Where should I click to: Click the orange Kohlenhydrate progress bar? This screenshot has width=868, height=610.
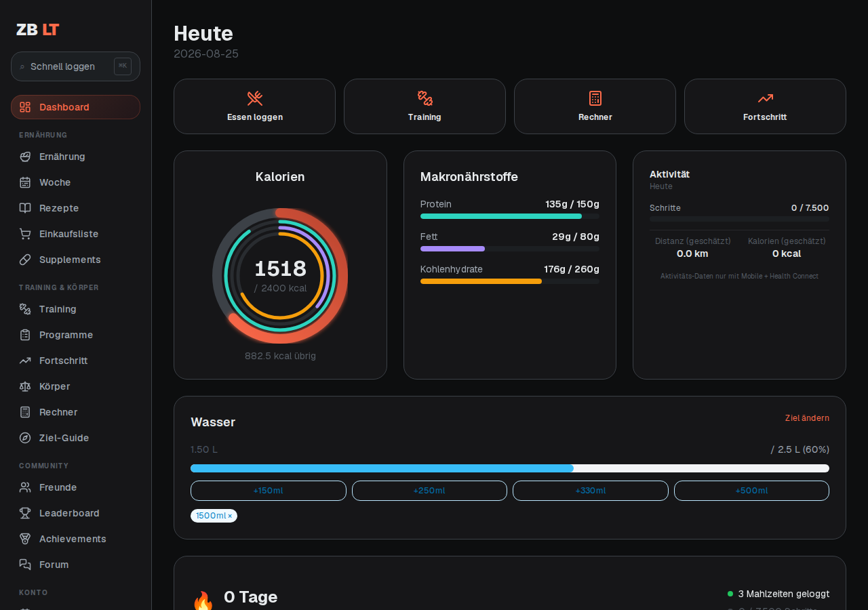click(510, 281)
